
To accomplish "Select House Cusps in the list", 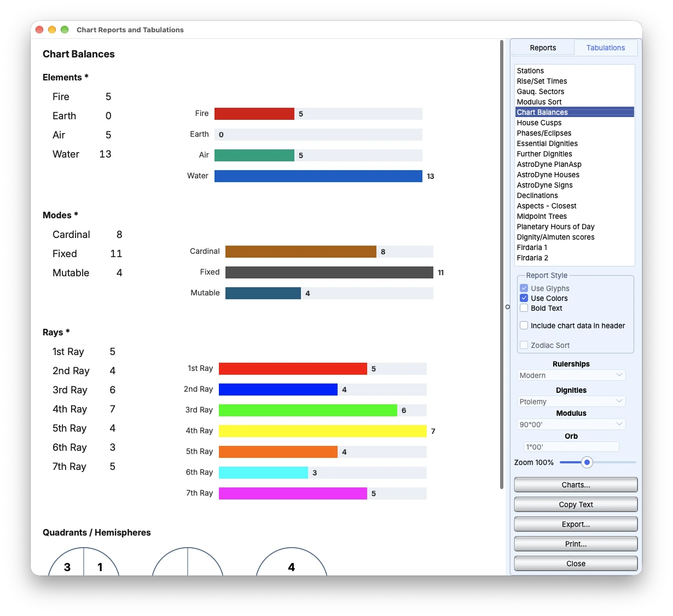I will tap(575, 123).
